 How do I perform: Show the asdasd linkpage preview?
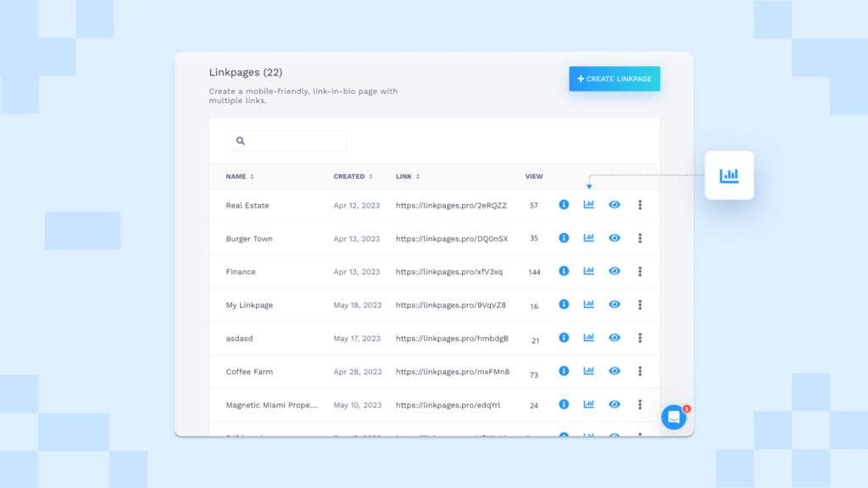point(614,337)
